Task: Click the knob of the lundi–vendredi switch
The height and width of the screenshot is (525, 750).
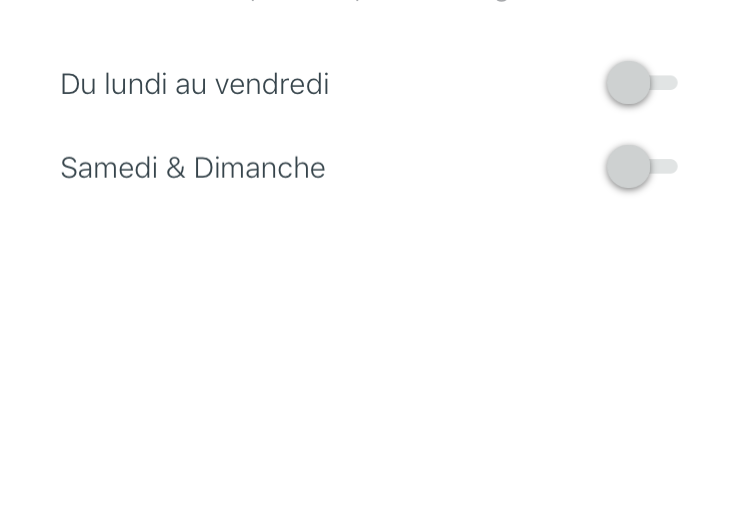Action: (629, 83)
